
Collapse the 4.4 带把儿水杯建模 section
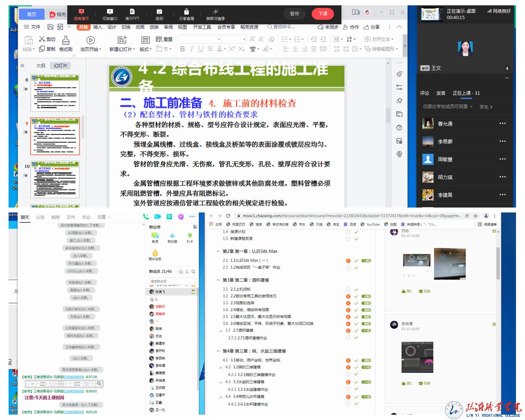pyautogui.click(x=221, y=397)
